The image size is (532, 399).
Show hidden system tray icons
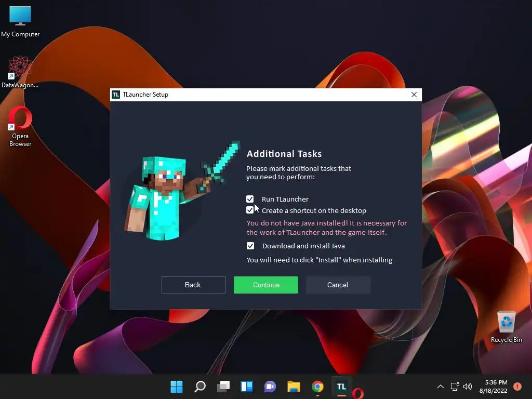[x=441, y=387]
